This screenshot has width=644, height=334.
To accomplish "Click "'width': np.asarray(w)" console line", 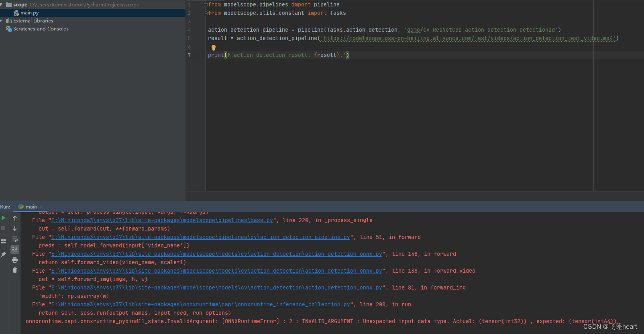I will point(74,296).
